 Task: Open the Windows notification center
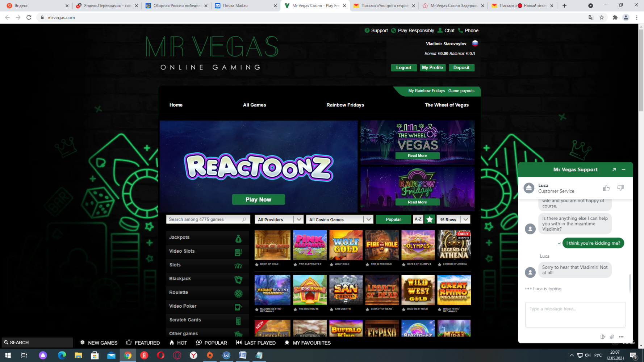pyautogui.click(x=633, y=355)
